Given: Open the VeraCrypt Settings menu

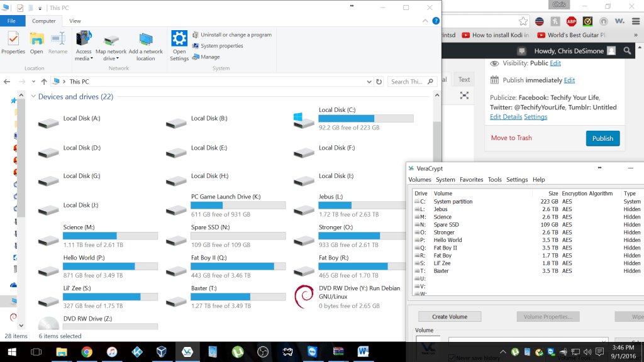Looking at the screenshot, I should [x=517, y=180].
